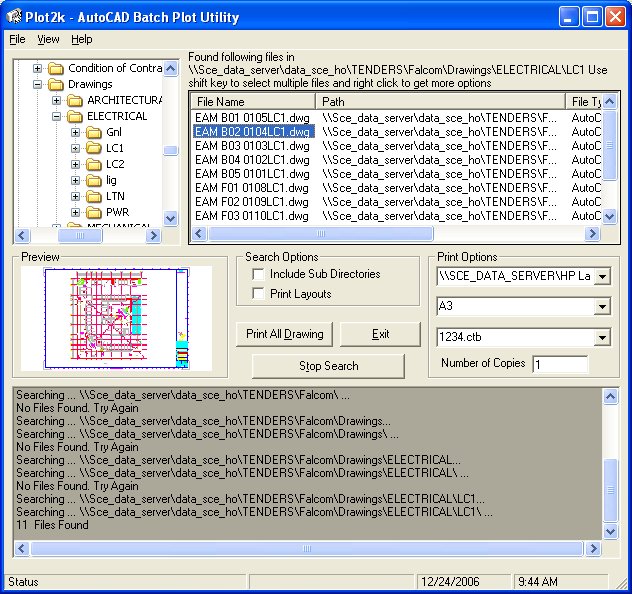Screen dimensions: 632x594
Task: Click the folder tree scroll right arrow
Action: click(x=153, y=235)
